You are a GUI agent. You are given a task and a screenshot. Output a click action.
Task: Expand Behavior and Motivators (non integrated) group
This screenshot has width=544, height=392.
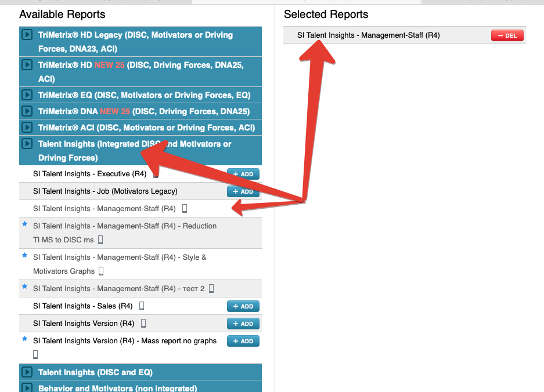click(x=27, y=388)
